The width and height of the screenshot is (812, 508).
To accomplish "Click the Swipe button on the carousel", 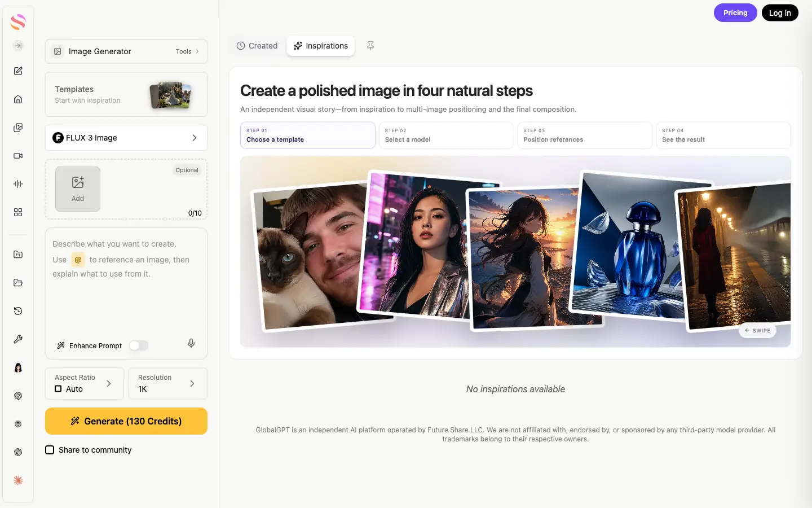I will click(x=757, y=331).
